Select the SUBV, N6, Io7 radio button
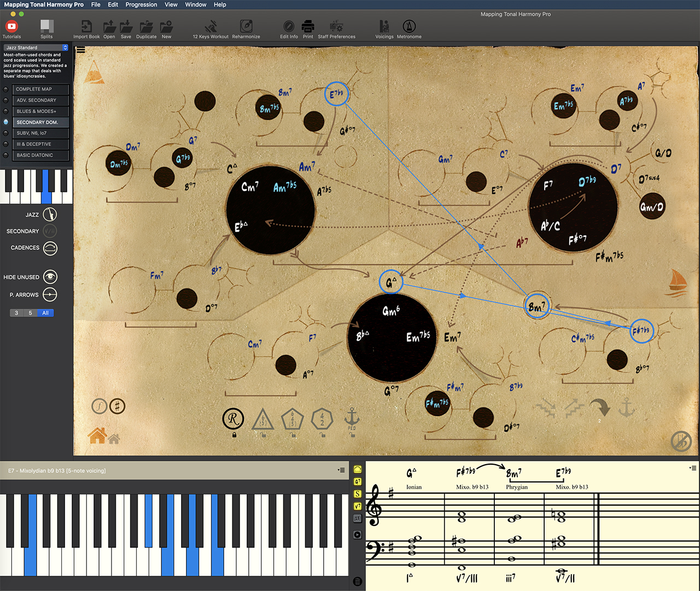Viewport: 700px width, 591px height. pos(6,133)
